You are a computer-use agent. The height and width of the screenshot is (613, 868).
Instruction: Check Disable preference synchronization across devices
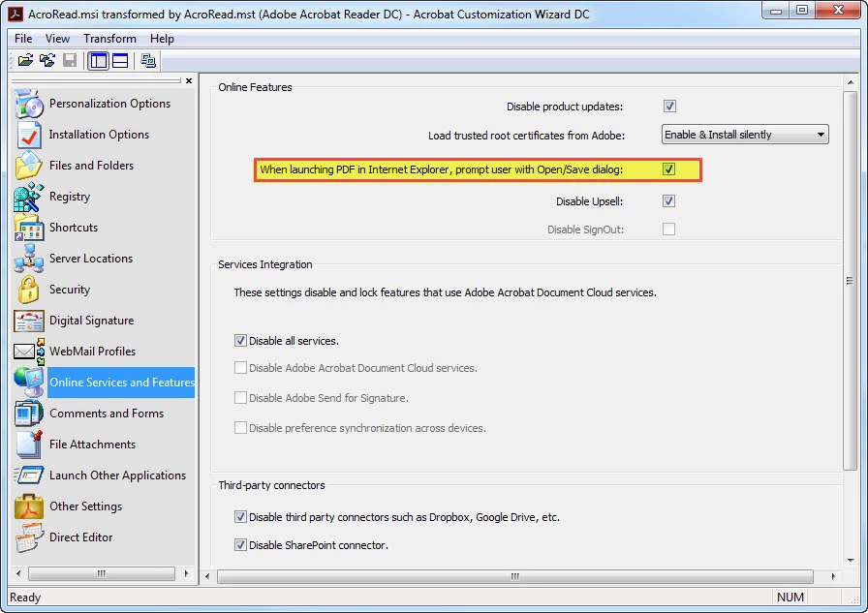click(240, 428)
